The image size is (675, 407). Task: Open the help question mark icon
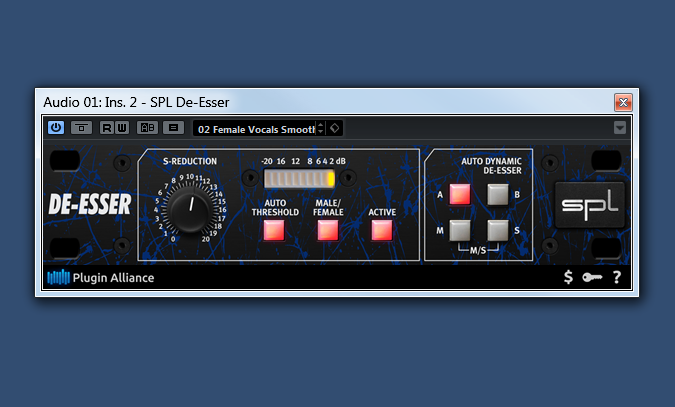pyautogui.click(x=617, y=277)
